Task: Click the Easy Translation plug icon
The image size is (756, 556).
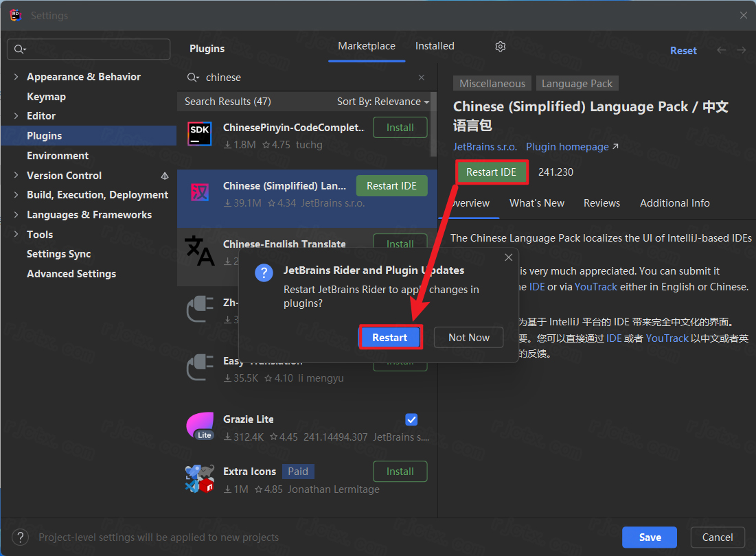Action: [200, 367]
